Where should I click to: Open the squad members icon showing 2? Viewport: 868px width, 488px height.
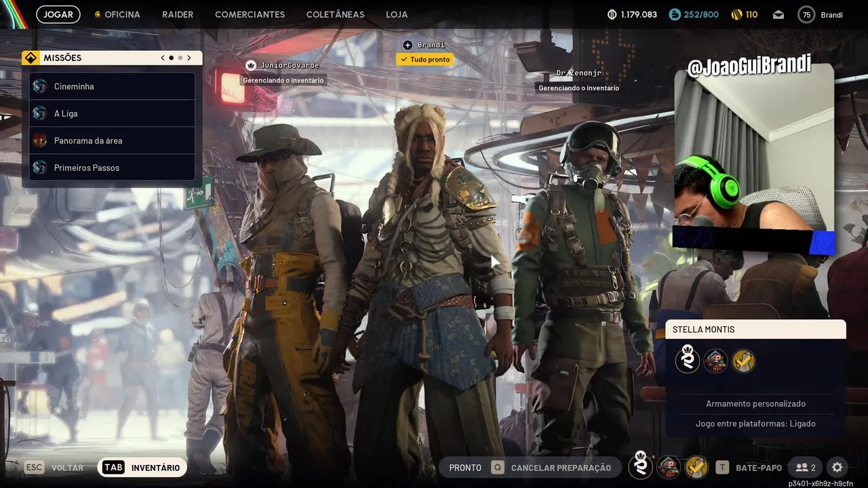click(806, 468)
